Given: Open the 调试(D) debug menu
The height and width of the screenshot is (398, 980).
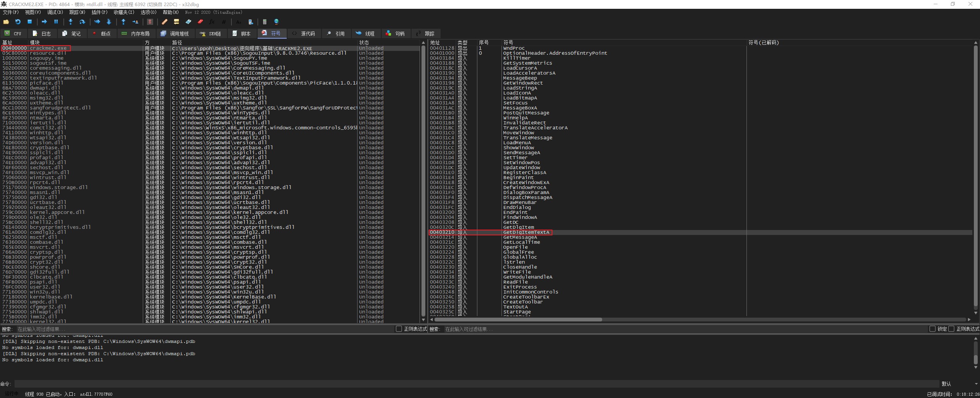Looking at the screenshot, I should (x=55, y=12).
